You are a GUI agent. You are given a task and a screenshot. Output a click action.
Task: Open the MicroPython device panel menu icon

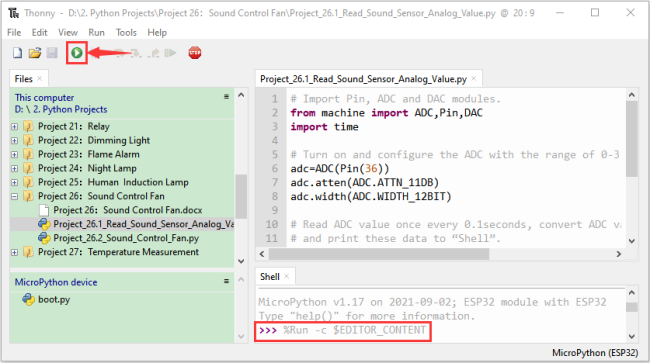coord(226,281)
